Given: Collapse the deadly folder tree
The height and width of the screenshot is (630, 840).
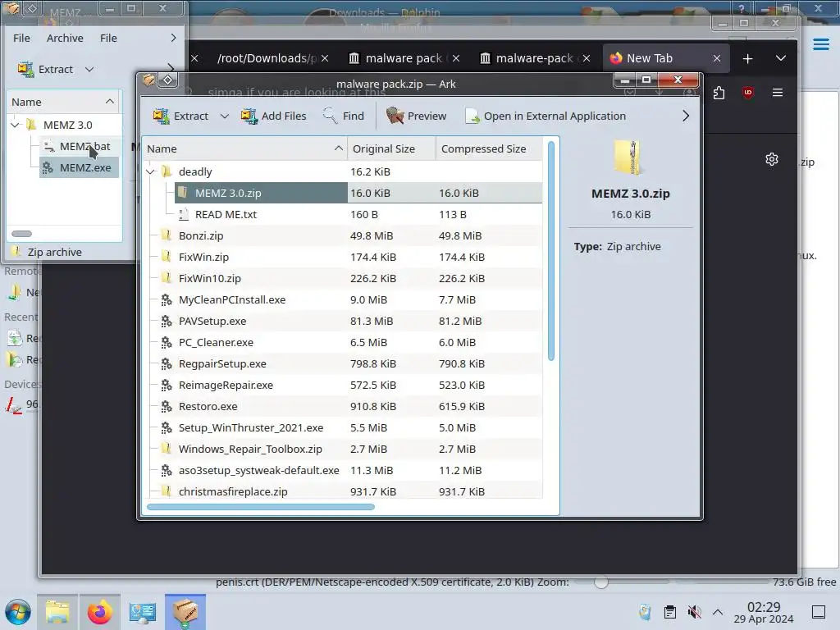Looking at the screenshot, I should [x=151, y=172].
